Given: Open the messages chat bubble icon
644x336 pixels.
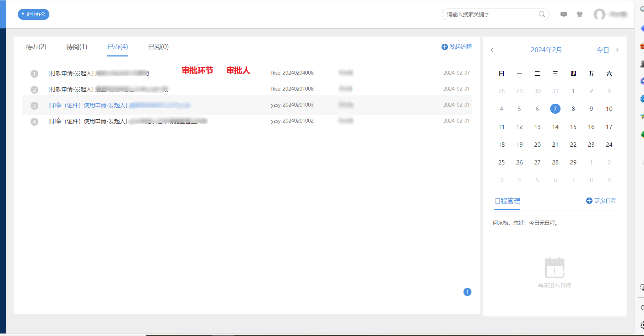Looking at the screenshot, I should 564,14.
